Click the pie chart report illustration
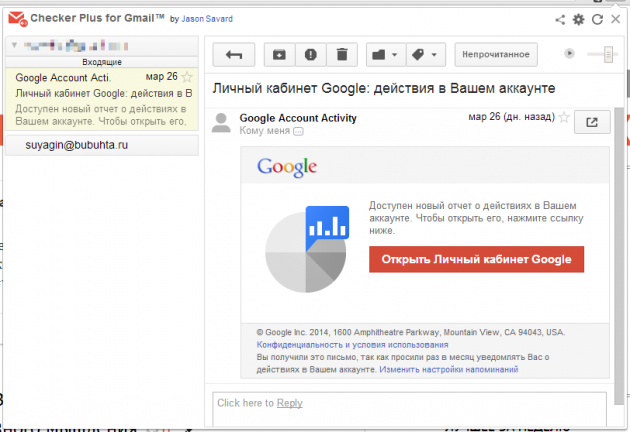The width and height of the screenshot is (630, 432). click(x=307, y=250)
